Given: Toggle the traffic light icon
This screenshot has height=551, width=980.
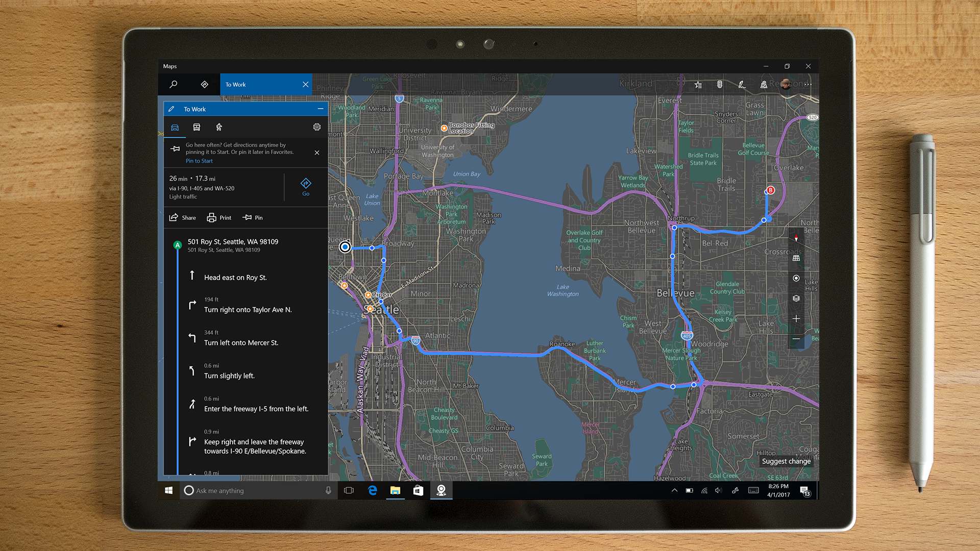Looking at the screenshot, I should pos(720,85).
